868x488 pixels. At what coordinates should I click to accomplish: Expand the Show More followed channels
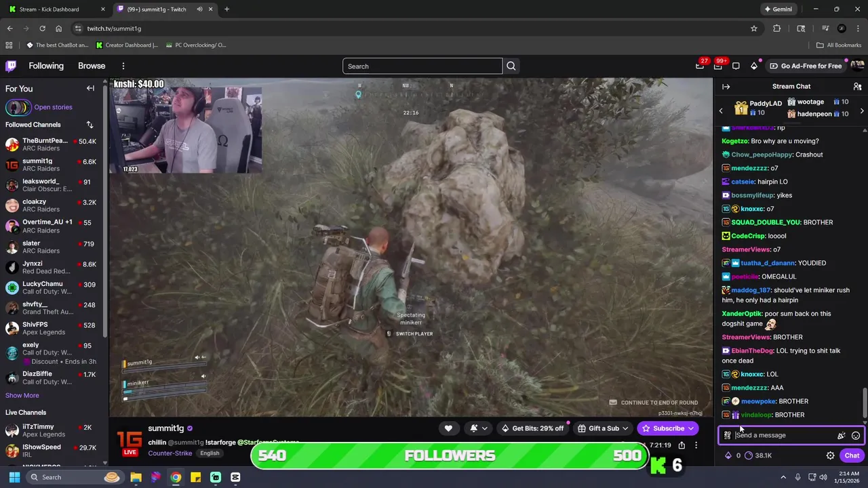coord(22,396)
